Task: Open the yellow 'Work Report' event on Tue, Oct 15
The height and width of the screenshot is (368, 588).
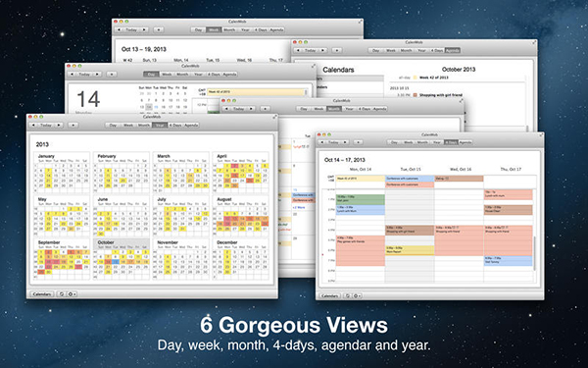Action: pos(410,250)
